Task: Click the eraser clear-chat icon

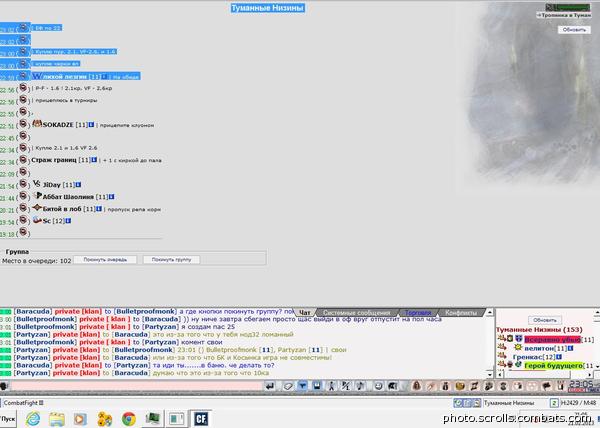Action: pyautogui.click(x=288, y=386)
